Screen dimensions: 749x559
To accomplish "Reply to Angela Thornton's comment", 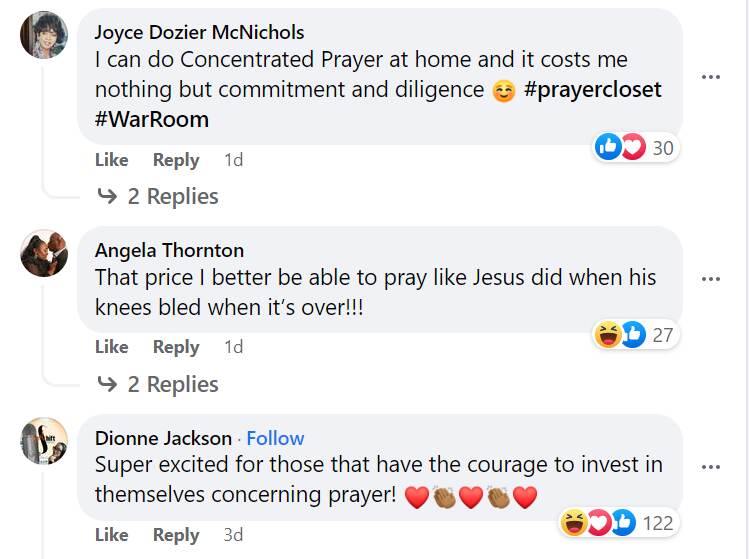I will tap(176, 347).
